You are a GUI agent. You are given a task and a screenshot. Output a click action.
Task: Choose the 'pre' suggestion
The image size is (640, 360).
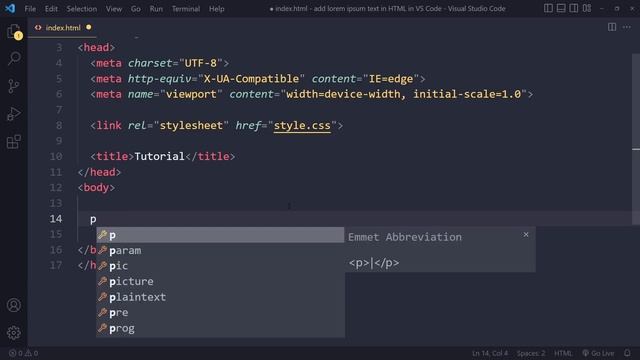(x=220, y=313)
